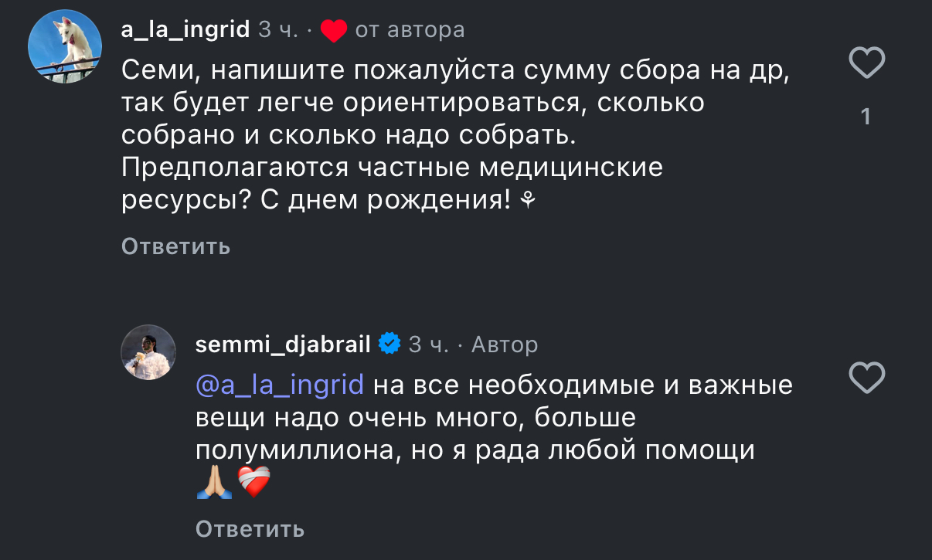Image resolution: width=932 pixels, height=560 pixels.
Task: Click the bandaged heart emoji in the reply
Action: point(254,484)
